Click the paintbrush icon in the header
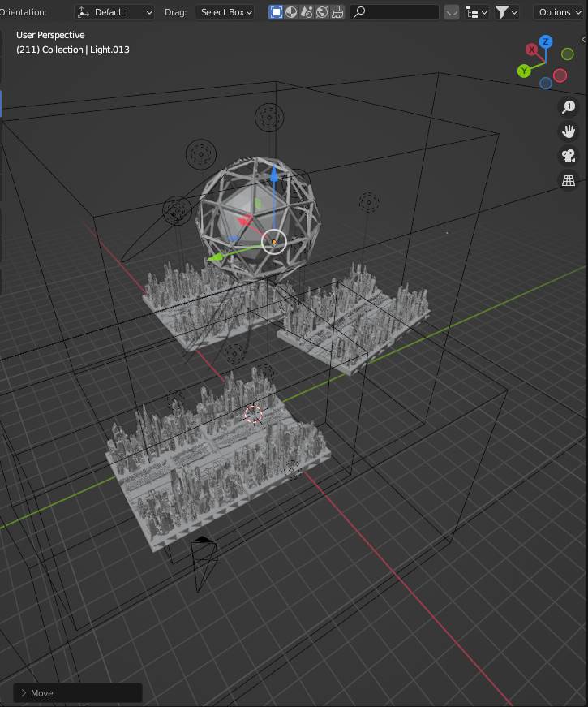Screen dimensions: 588x707 click(x=337, y=12)
